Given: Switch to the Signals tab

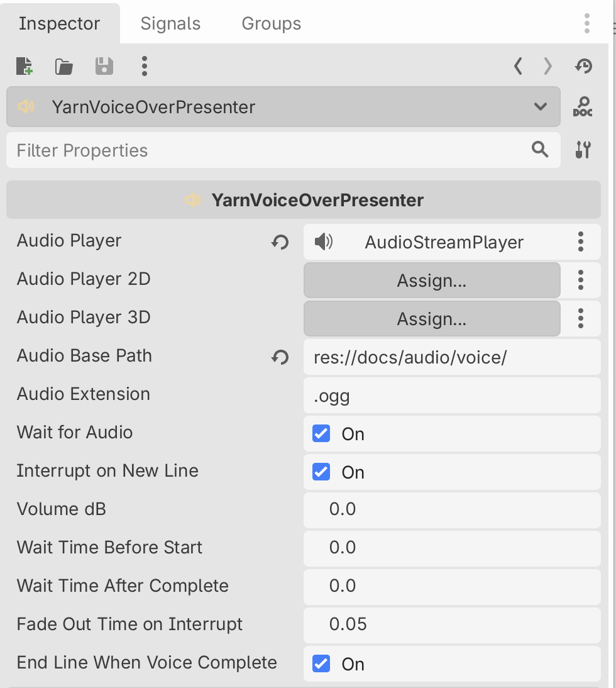Looking at the screenshot, I should click(170, 23).
